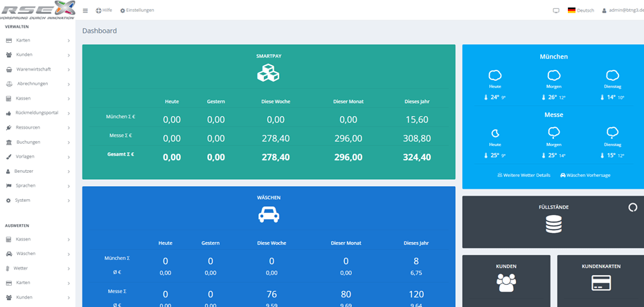Open Wäschen Vorhersage link
This screenshot has width=644, height=307.
click(x=585, y=175)
